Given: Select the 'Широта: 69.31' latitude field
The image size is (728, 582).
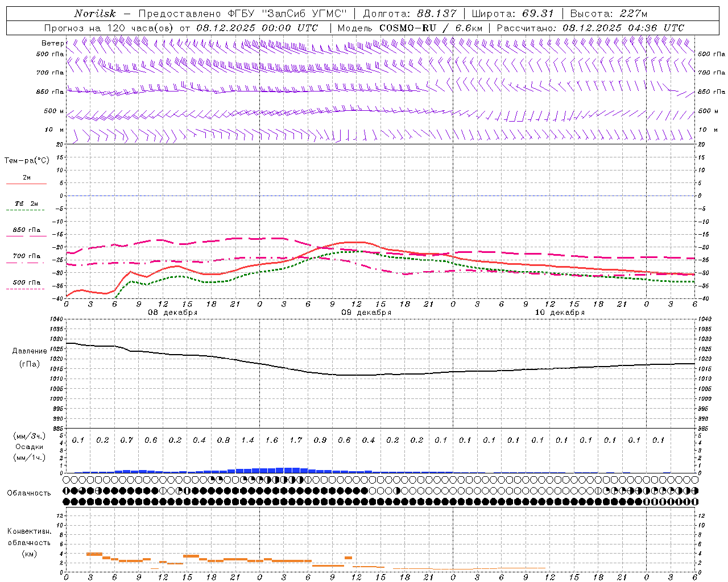Looking at the screenshot, I should click(513, 14).
